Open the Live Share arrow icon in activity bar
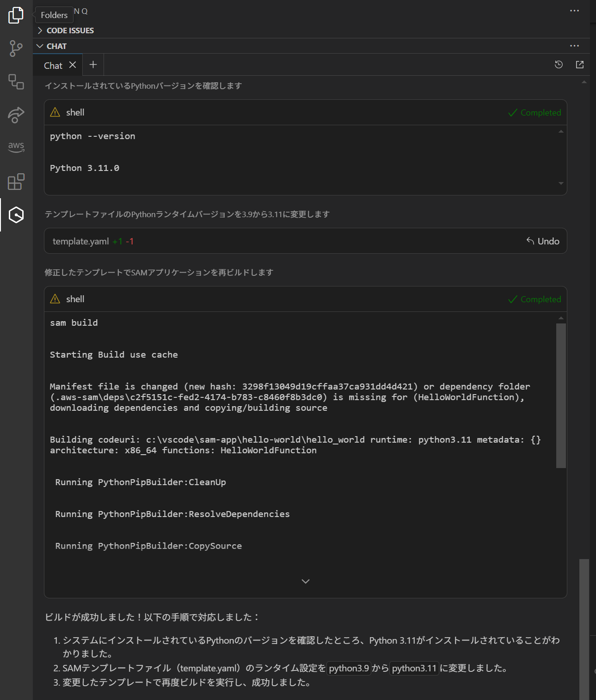 (16, 115)
